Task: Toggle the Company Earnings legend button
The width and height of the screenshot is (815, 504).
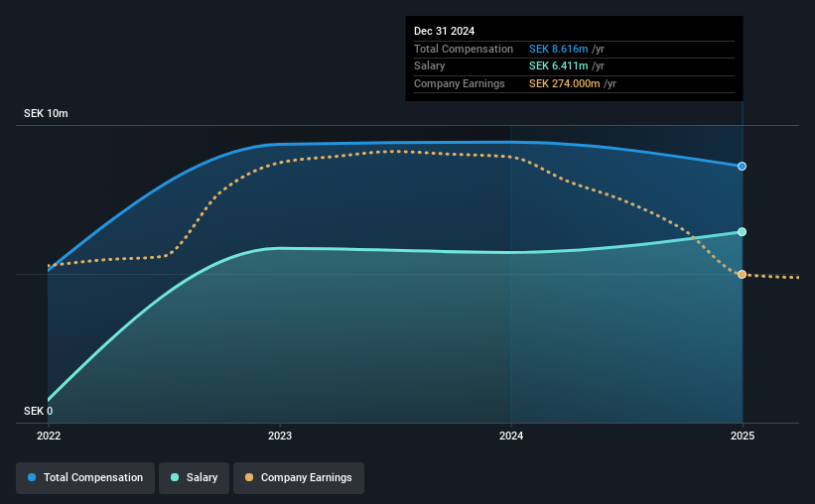Action: tap(299, 478)
